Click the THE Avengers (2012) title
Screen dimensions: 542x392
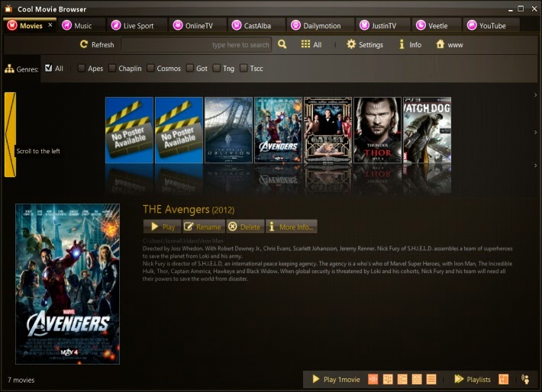(x=189, y=209)
